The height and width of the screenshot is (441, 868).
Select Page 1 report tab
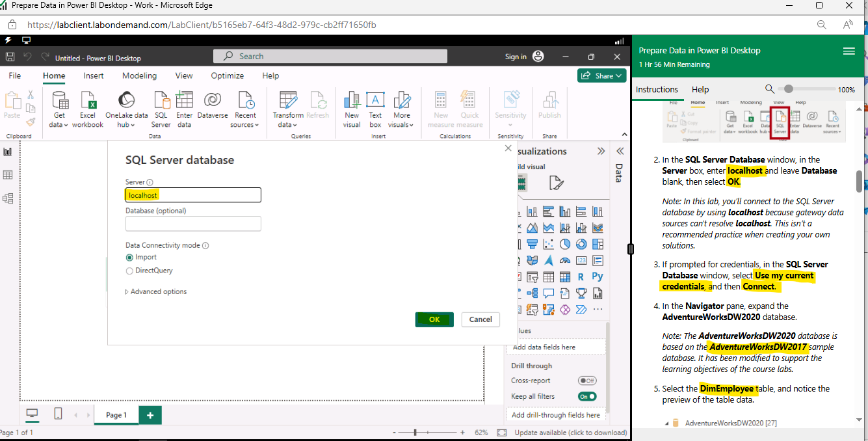pyautogui.click(x=116, y=415)
